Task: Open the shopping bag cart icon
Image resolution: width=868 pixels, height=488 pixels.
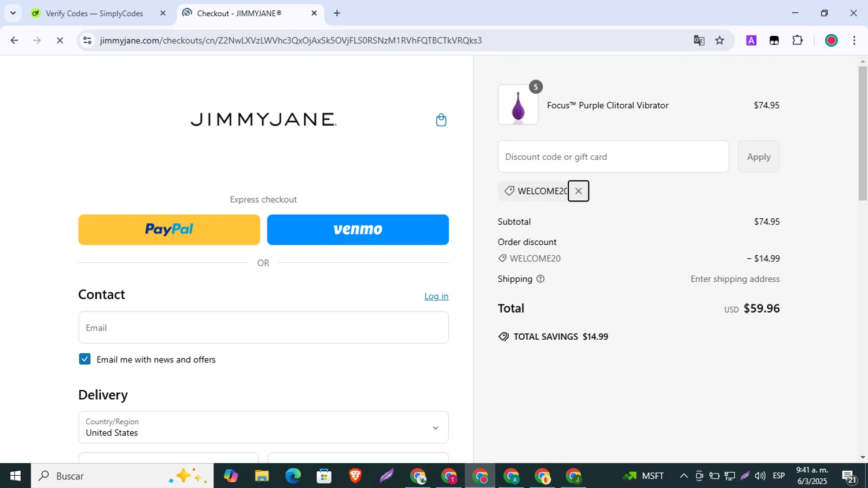Action: pyautogui.click(x=441, y=120)
